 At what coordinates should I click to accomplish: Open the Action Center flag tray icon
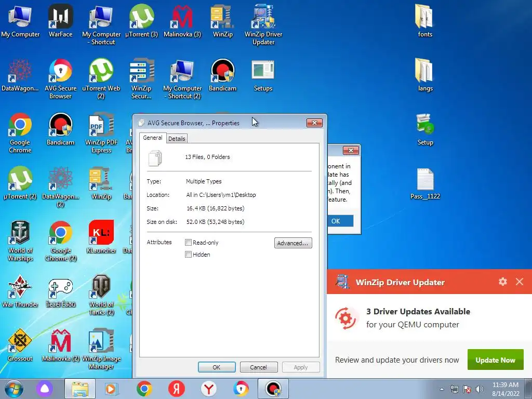click(x=467, y=389)
